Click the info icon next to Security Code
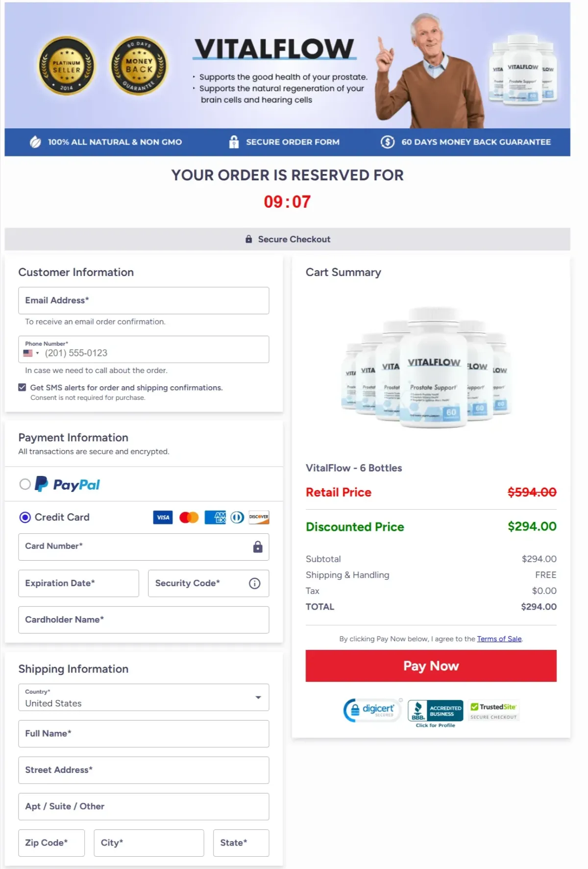Viewport: 588px width, 869px height. pyautogui.click(x=254, y=583)
